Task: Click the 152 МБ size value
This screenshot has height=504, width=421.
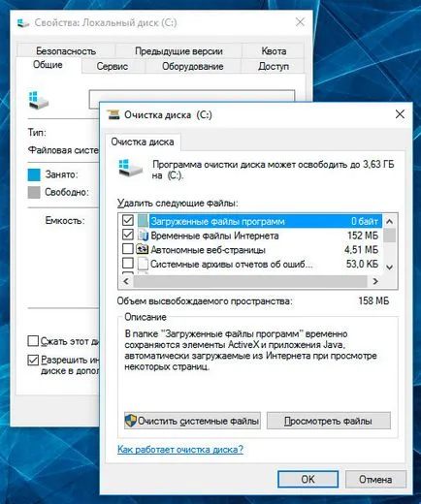Action: [363, 236]
